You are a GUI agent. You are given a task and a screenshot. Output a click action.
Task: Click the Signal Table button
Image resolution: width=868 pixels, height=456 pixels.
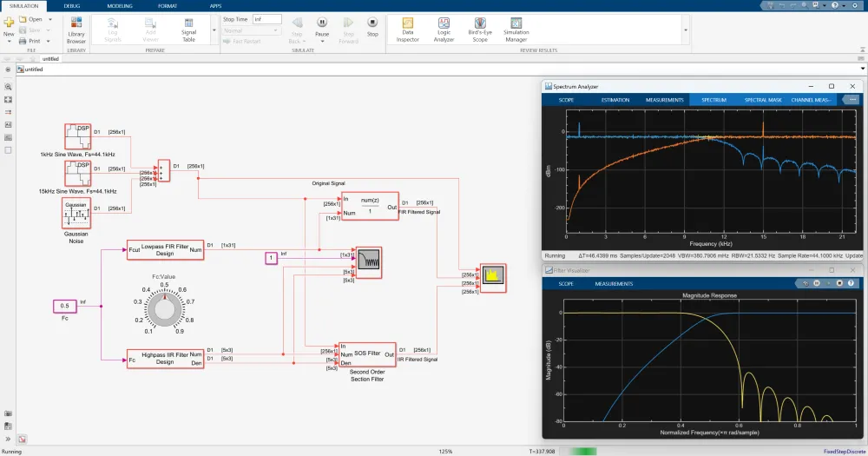(x=188, y=30)
